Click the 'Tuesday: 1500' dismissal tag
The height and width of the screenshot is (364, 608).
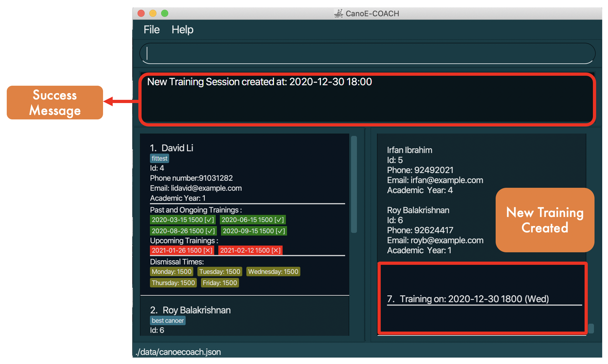(220, 272)
